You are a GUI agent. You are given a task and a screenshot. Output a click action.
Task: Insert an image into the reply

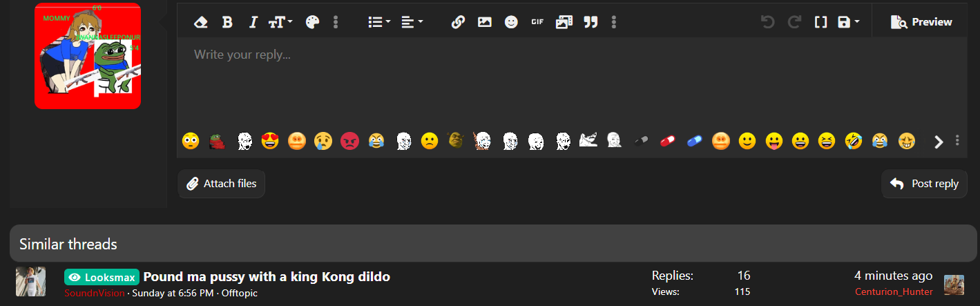485,22
